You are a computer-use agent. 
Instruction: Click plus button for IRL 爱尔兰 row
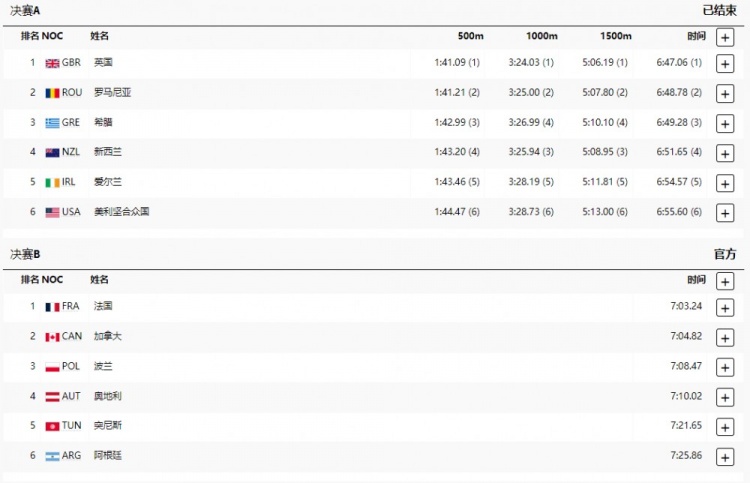click(x=725, y=183)
